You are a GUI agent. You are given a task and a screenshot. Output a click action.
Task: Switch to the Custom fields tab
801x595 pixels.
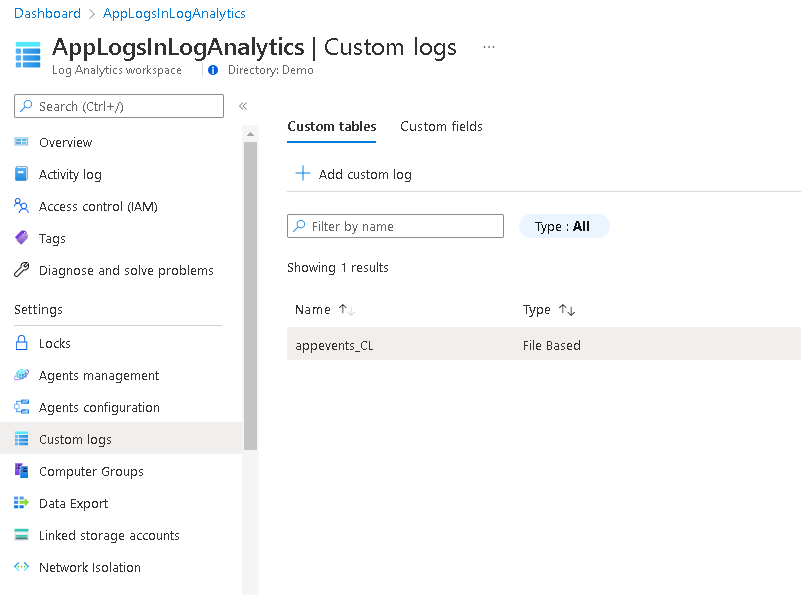(441, 126)
